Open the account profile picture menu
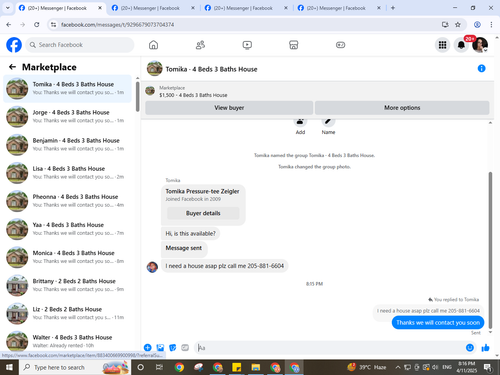The image size is (500, 375). pos(480,45)
